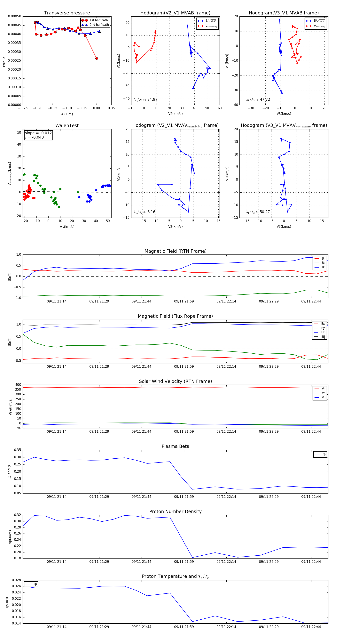Click the WalenTest plot title
The image size is (351, 644).
click(67, 125)
